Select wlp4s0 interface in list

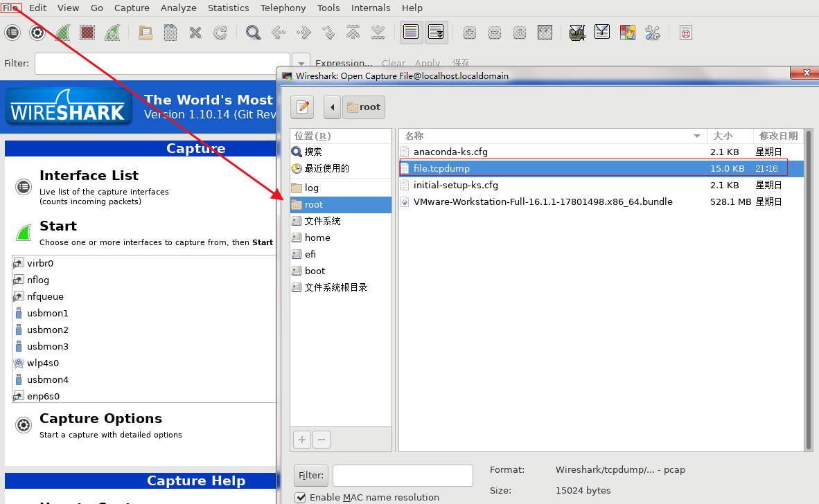(x=143, y=363)
